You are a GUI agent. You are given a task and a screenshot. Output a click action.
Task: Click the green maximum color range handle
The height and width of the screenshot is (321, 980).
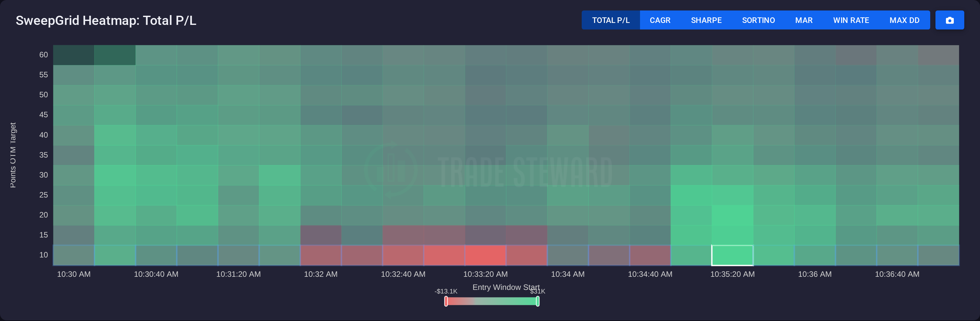point(537,301)
